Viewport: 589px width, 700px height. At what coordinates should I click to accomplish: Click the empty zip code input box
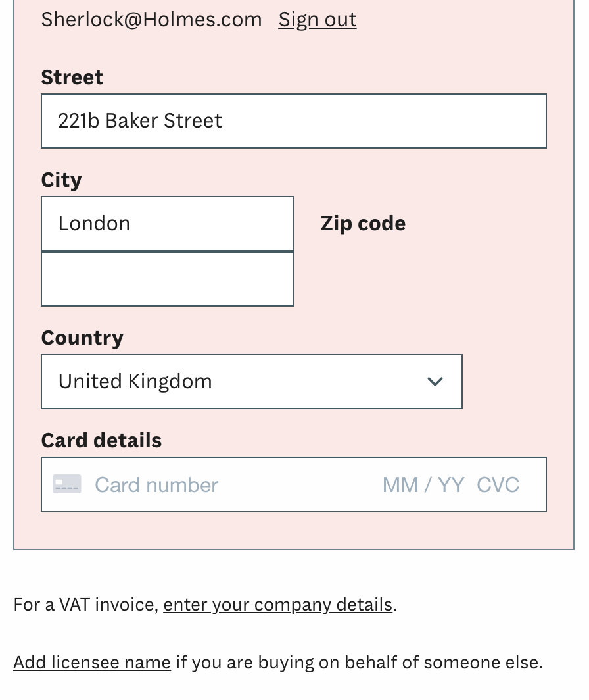[x=167, y=279]
